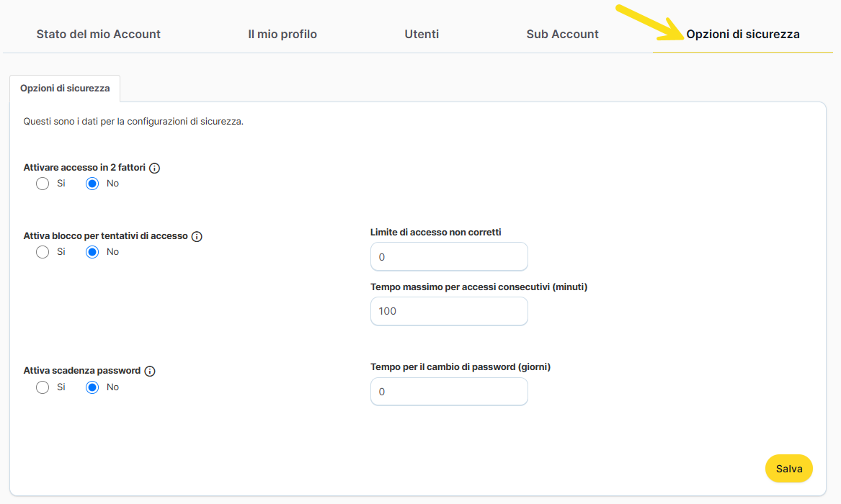Screen dimensions: 841x504
Task: Enable two-factor access by selecting Si
Action: (x=43, y=184)
